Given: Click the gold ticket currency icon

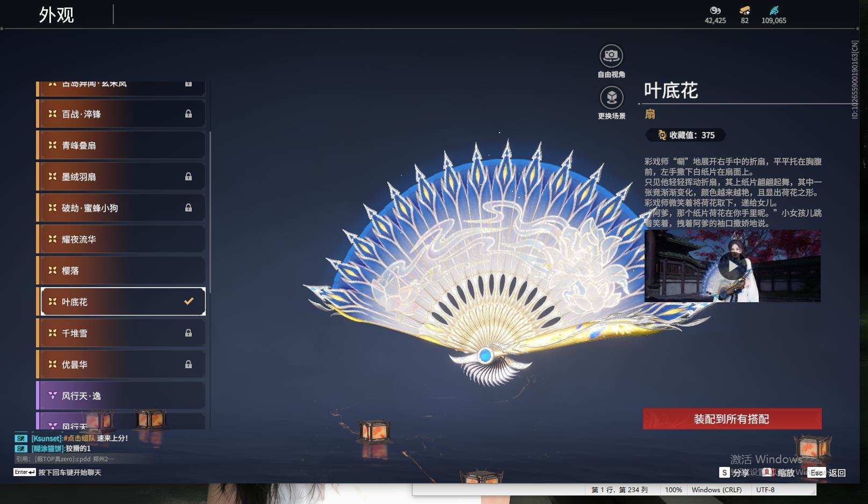Looking at the screenshot, I should [744, 10].
